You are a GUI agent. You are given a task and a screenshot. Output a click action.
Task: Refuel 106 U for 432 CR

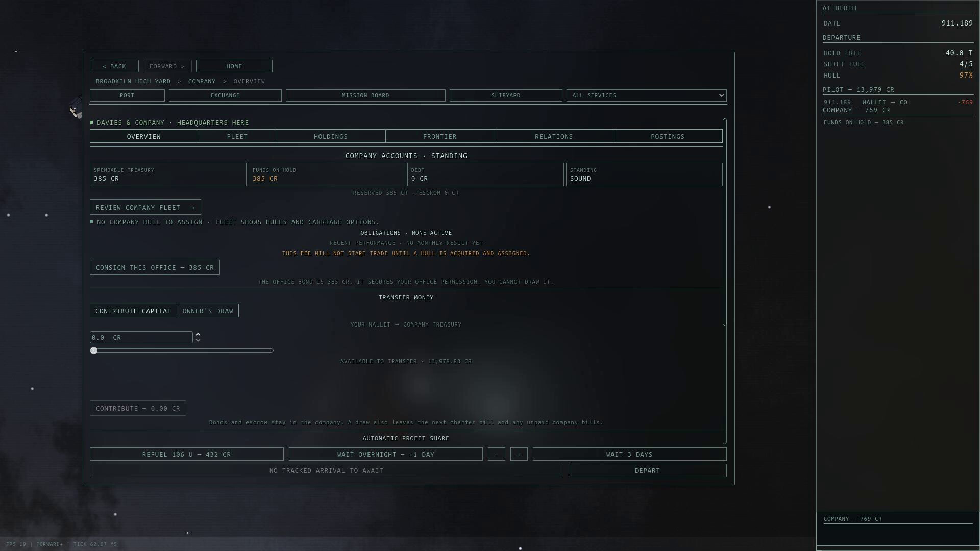187,454
